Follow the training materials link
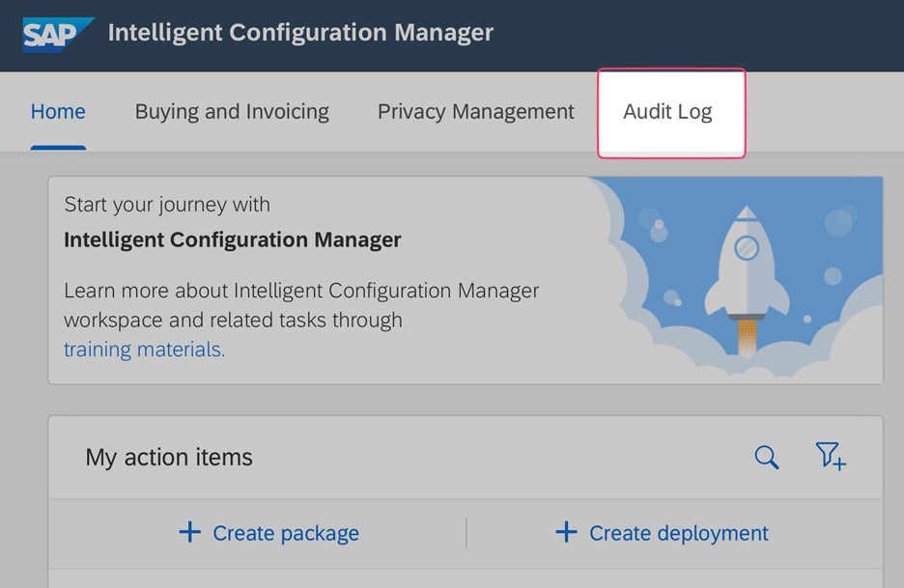This screenshot has width=904, height=588. click(x=144, y=350)
